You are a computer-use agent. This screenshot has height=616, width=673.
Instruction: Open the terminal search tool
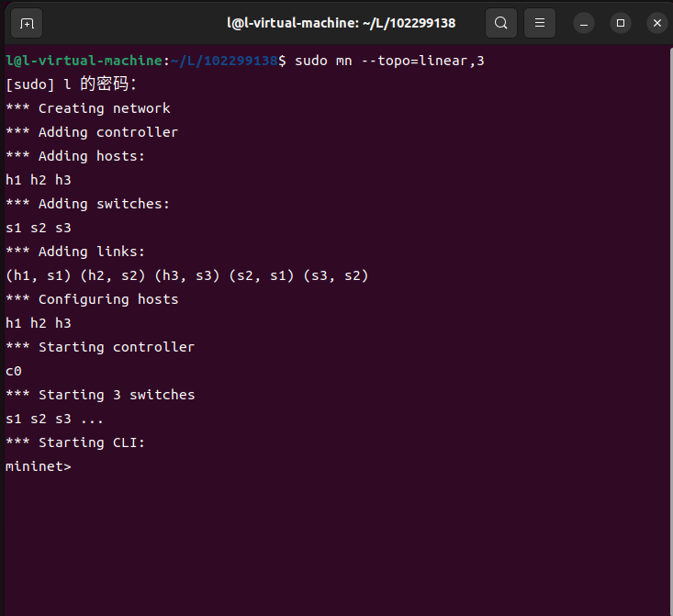point(500,23)
